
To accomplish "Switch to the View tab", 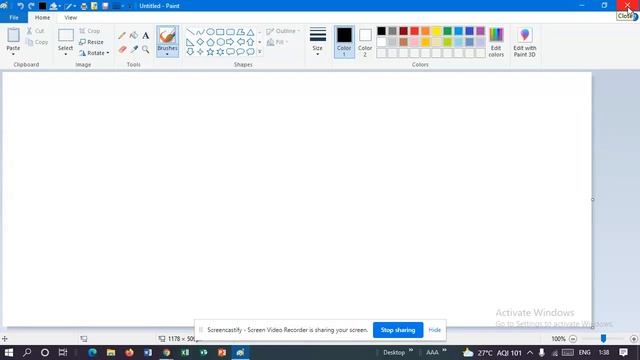I will click(x=70, y=18).
